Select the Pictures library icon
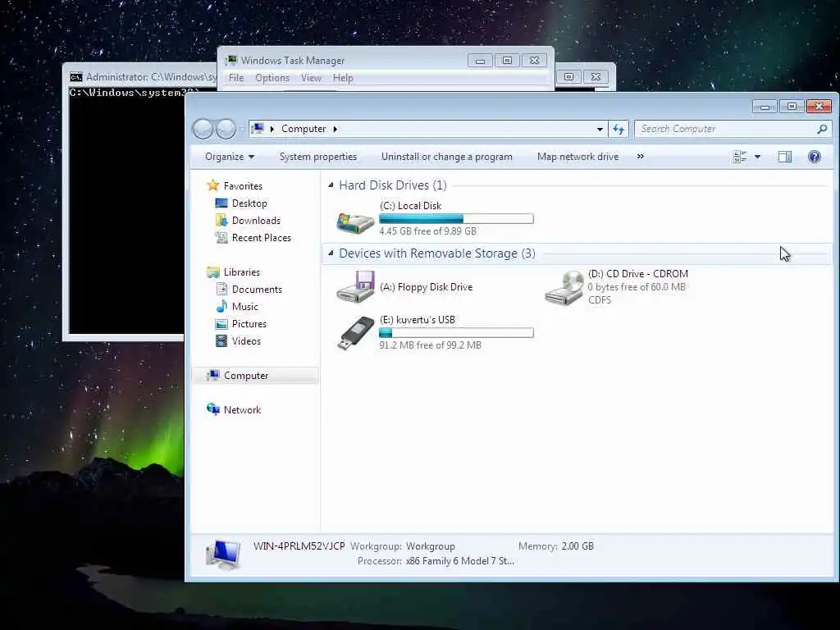This screenshot has width=840, height=630. pos(221,324)
